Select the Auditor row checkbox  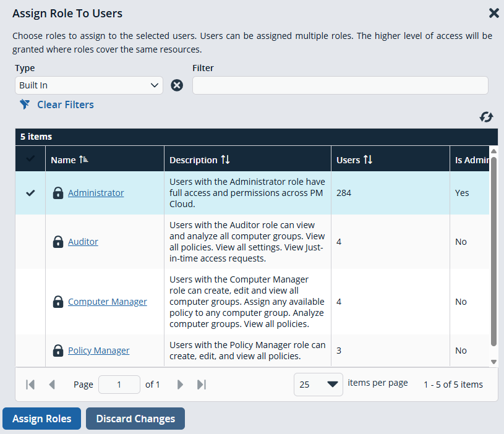pos(30,241)
